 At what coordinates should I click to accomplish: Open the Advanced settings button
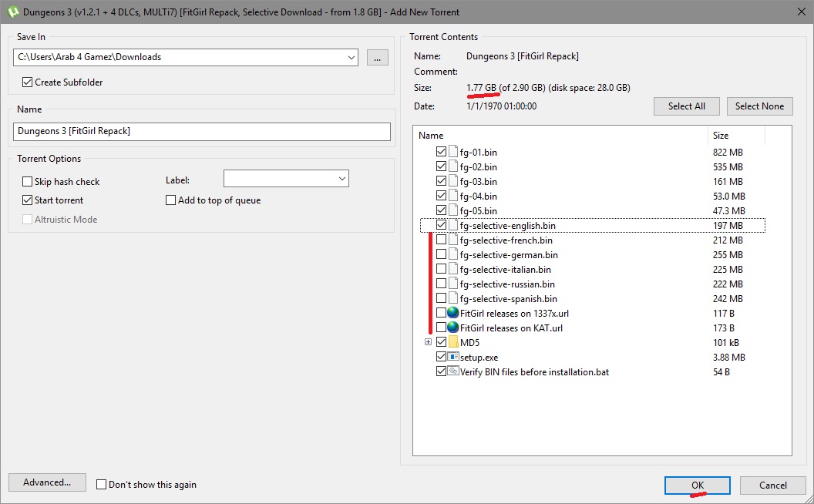(47, 482)
